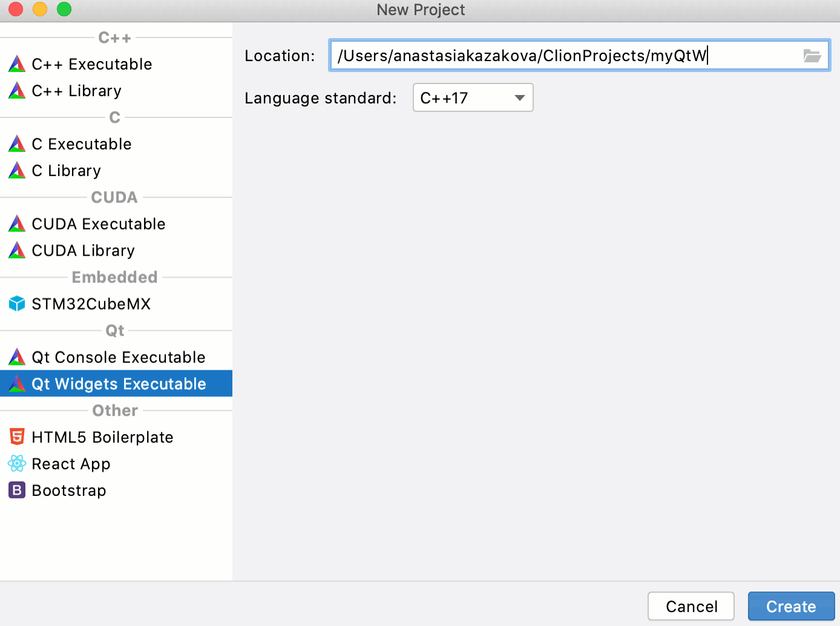Minimize the New Project window
The image size is (840, 626).
click(x=40, y=9)
